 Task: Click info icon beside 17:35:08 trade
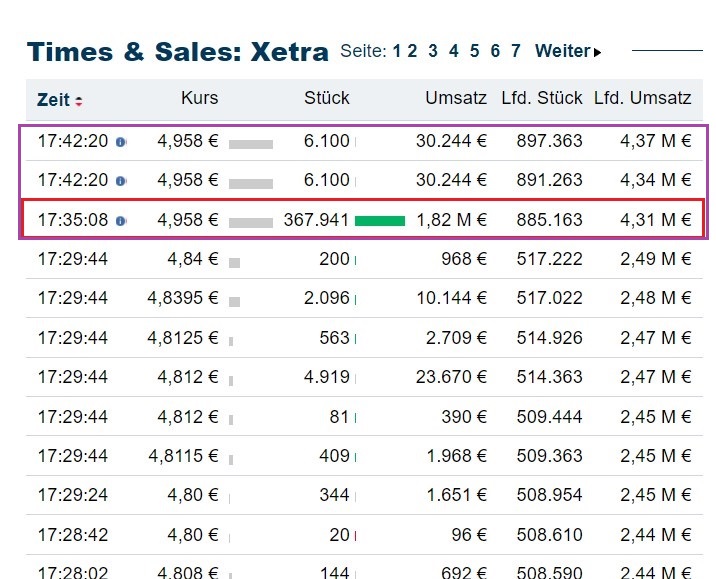coord(121,220)
